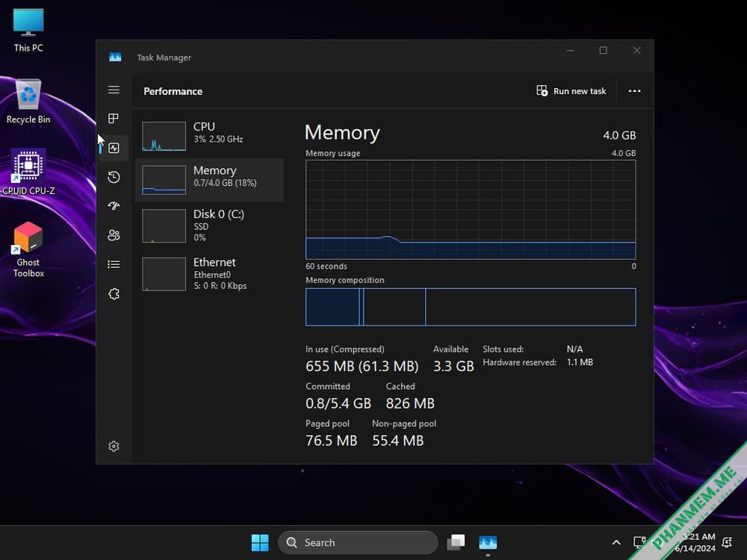
Task: Open Task Manager settings gear
Action: point(114,447)
